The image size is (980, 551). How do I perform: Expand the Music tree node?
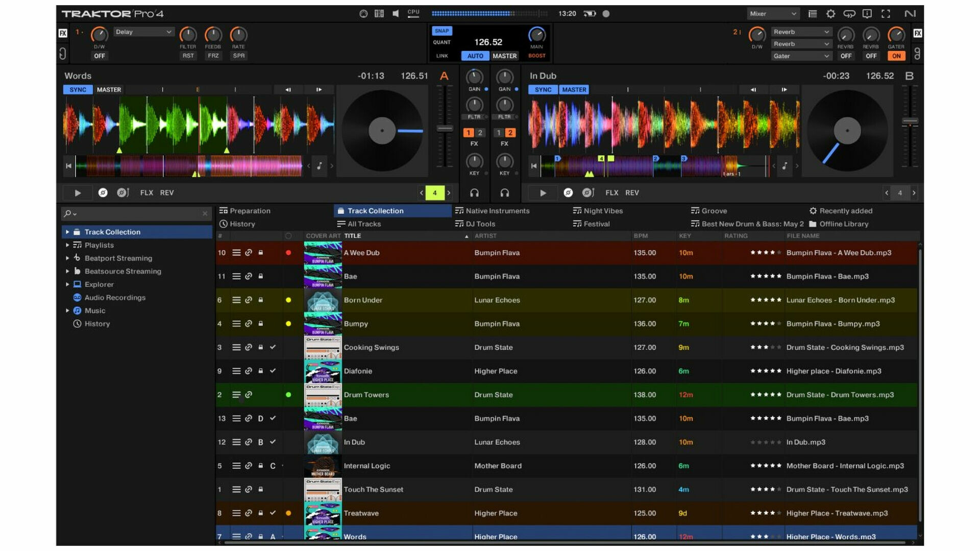pyautogui.click(x=67, y=311)
